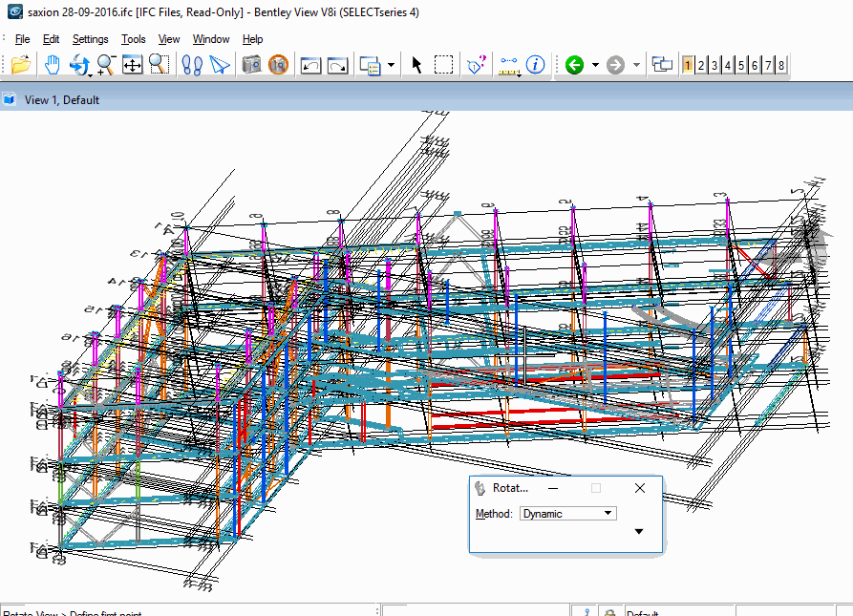Toggle view 2 button
853x616 pixels.
coord(701,65)
